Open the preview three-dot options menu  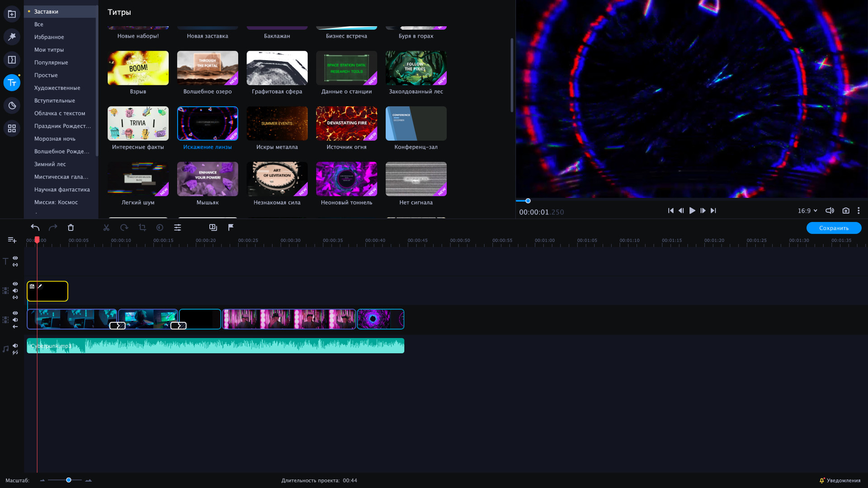click(859, 211)
